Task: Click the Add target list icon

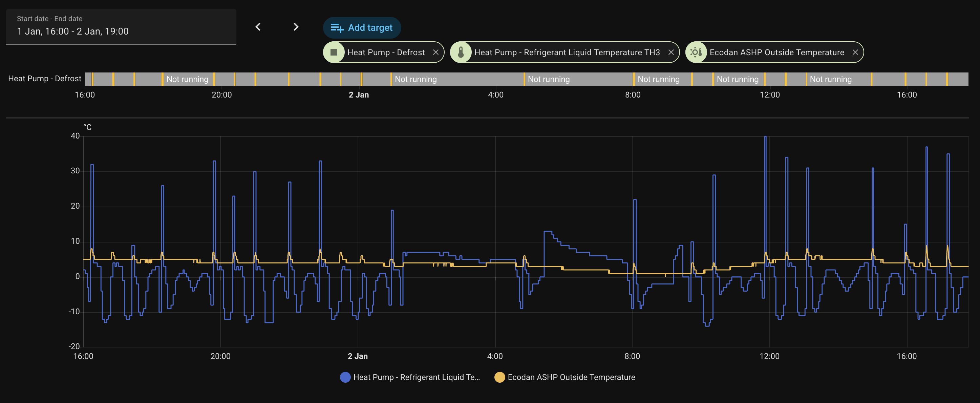Action: 337,28
